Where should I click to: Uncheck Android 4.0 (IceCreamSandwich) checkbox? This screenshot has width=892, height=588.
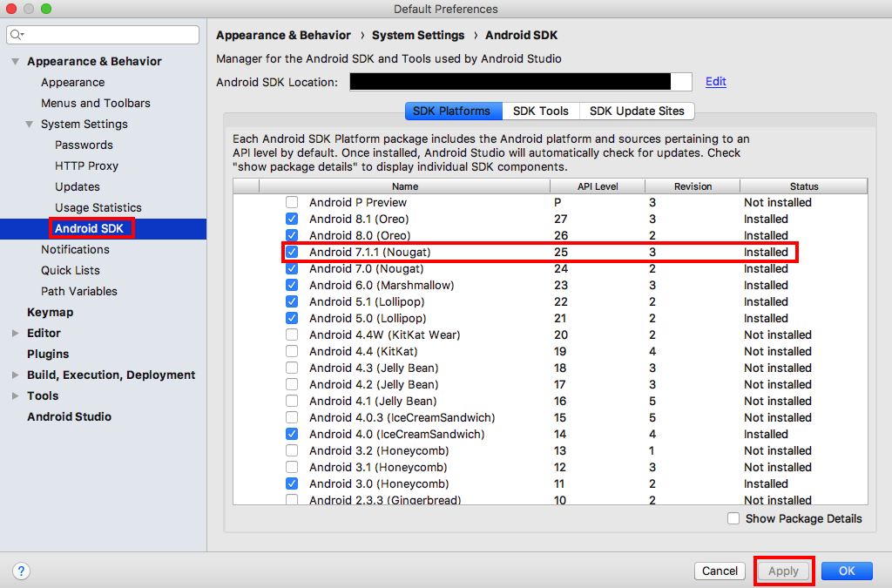coord(292,434)
